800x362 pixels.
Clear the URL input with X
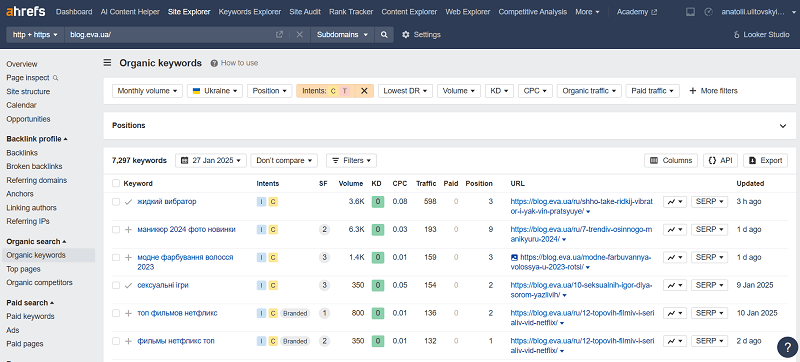tap(299, 35)
